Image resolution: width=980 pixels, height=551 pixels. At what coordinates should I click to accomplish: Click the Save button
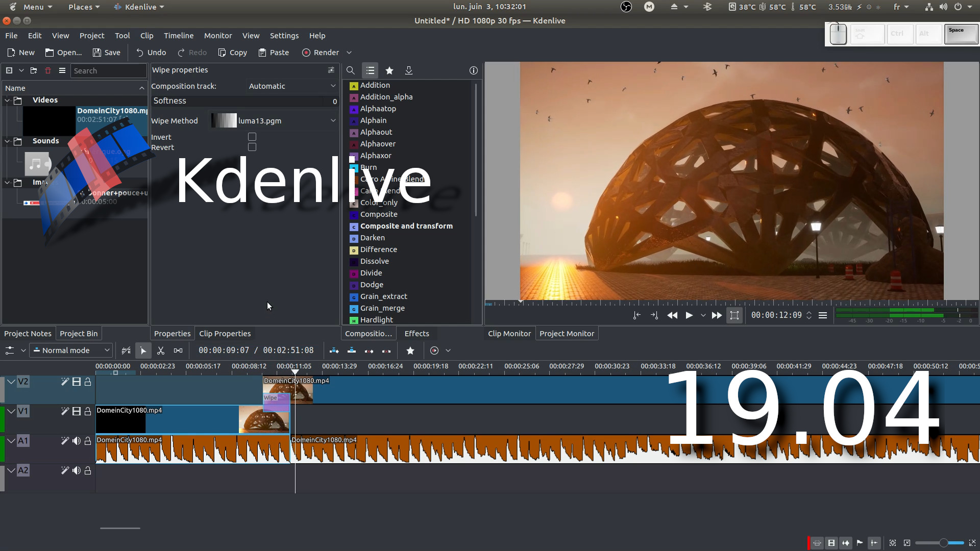tap(107, 53)
